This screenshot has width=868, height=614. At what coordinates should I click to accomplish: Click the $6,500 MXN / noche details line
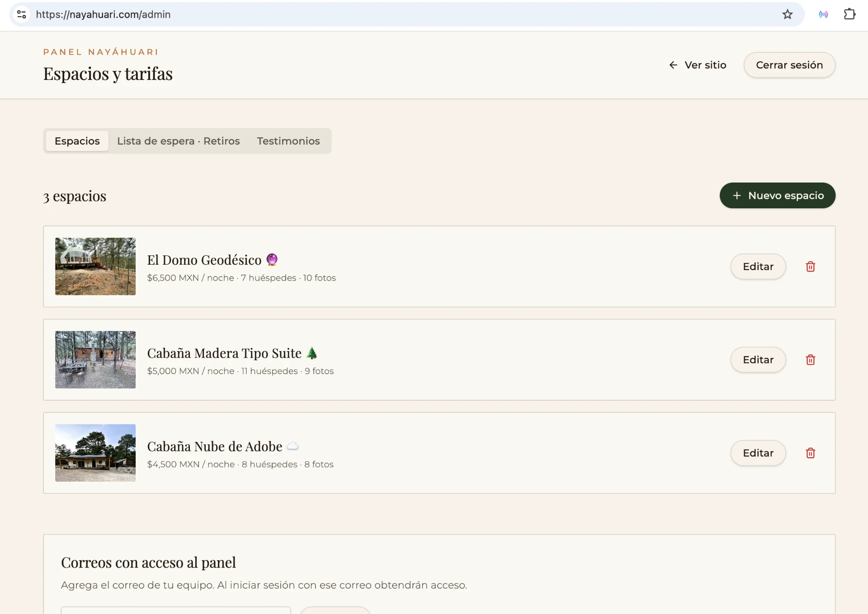pos(241,278)
